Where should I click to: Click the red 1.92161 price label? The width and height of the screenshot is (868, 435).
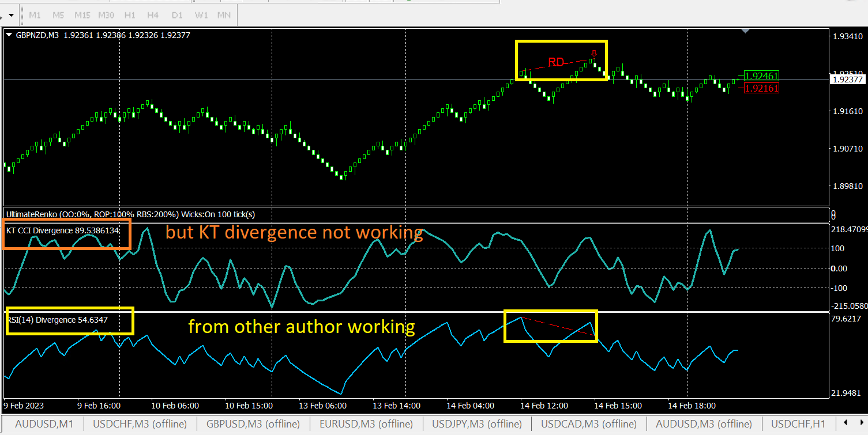tap(761, 88)
